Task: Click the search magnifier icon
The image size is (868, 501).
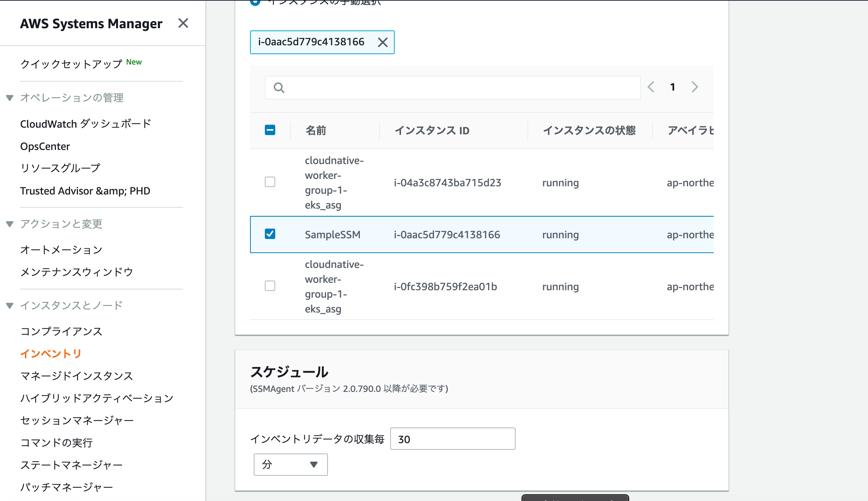Action: (x=279, y=88)
